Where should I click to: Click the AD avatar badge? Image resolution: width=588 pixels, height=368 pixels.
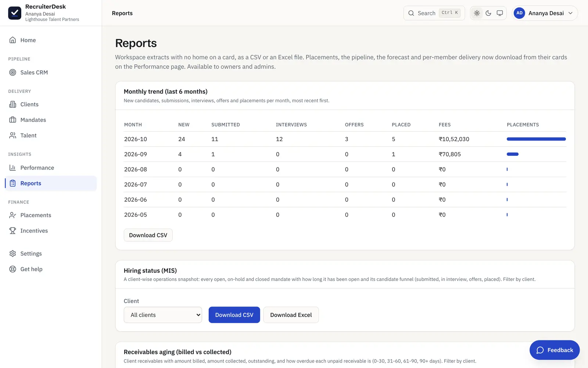519,13
